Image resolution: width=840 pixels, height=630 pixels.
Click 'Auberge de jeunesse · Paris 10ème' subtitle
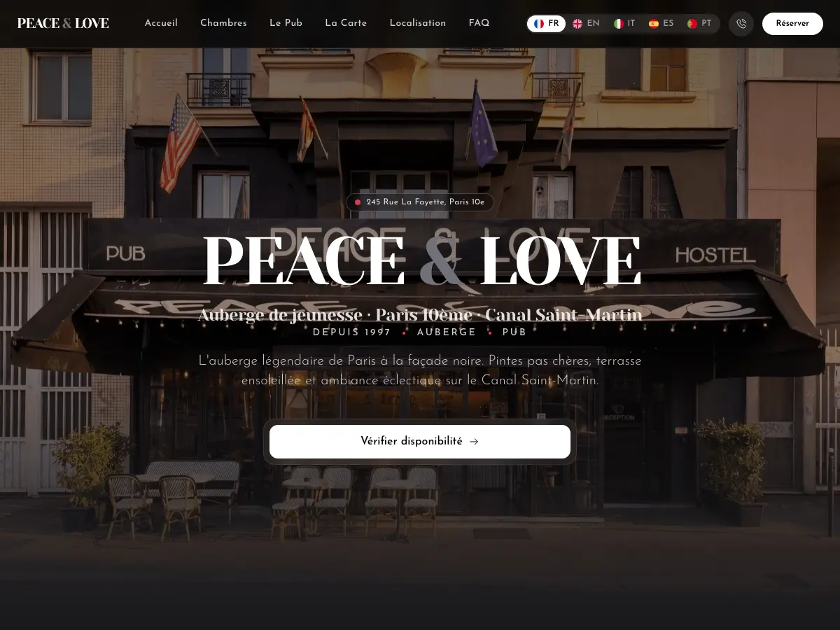point(420,315)
